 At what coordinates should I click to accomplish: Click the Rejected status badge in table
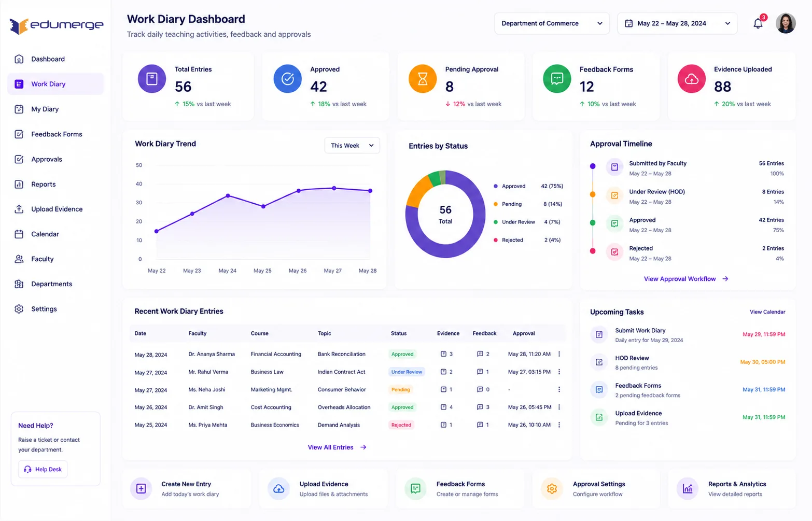point(401,425)
